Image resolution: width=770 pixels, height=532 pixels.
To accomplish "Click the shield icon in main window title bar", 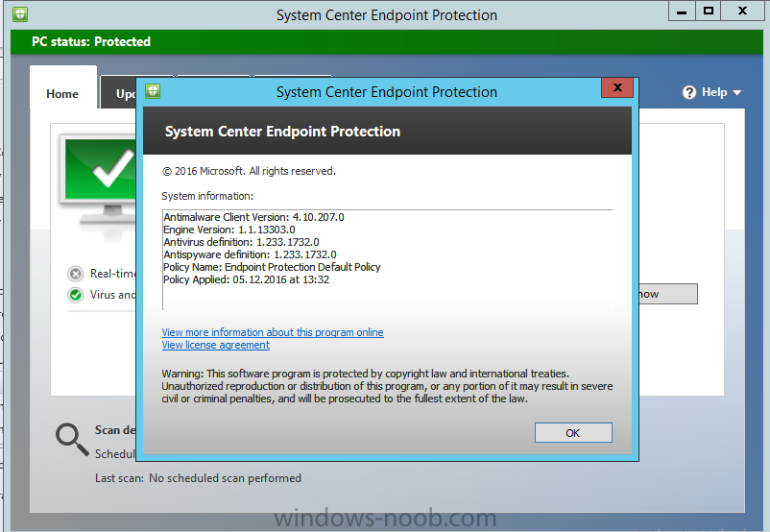I will (20, 14).
